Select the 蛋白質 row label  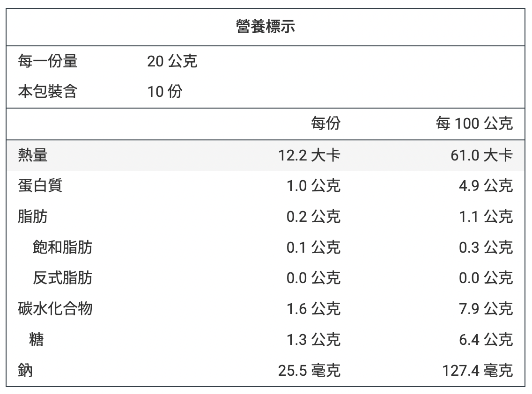(x=40, y=186)
